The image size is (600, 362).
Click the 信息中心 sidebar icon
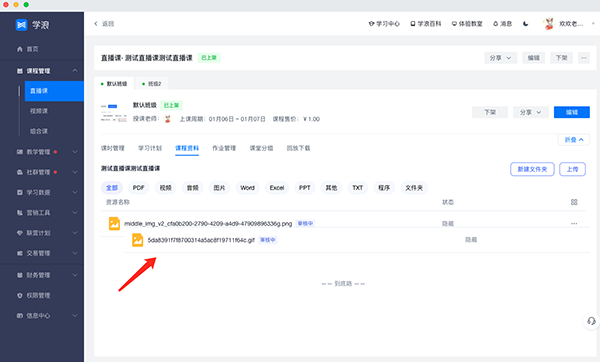click(20, 316)
